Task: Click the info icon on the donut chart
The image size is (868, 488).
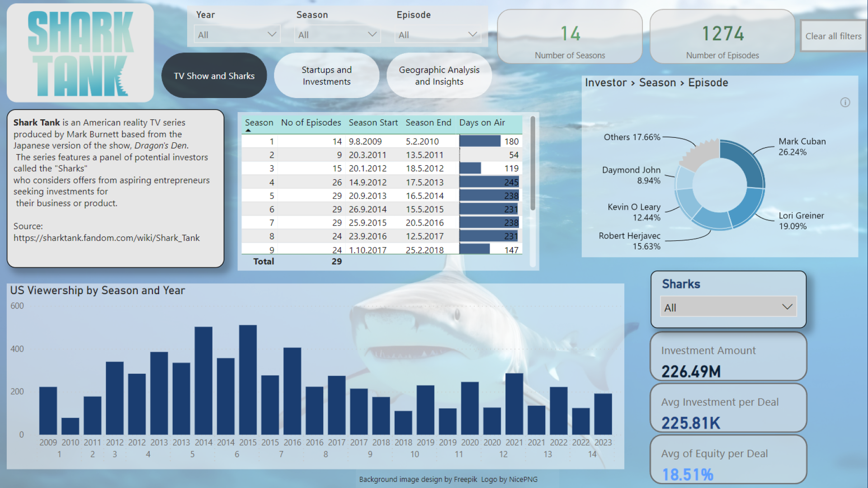Action: pos(845,103)
